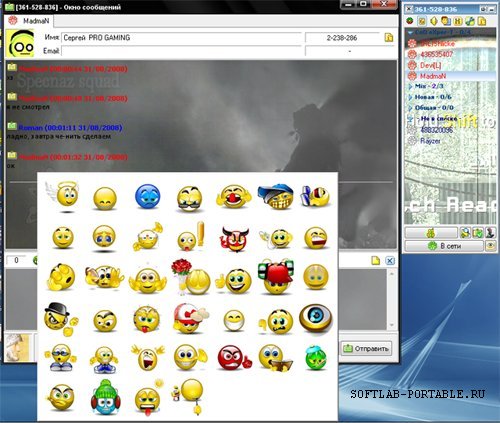Click the wrench-and-link icon in contact list toolbar
Viewport: 500px width, 423px height.
click(470, 21)
